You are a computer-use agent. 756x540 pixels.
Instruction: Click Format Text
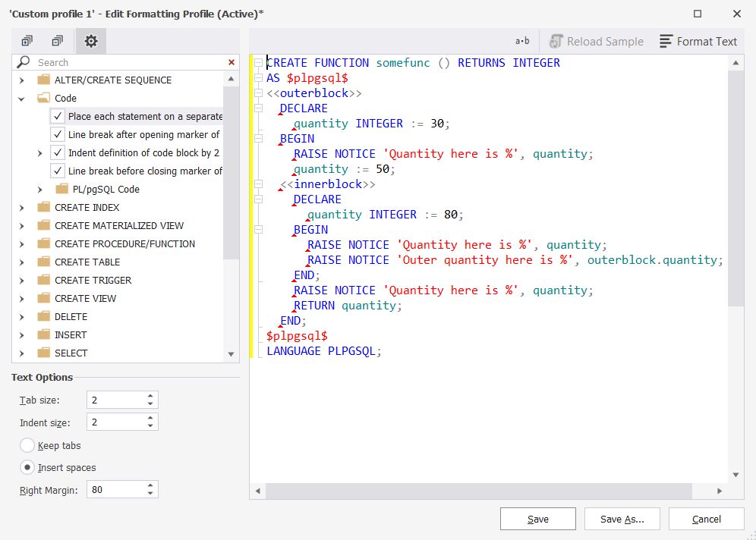(698, 42)
